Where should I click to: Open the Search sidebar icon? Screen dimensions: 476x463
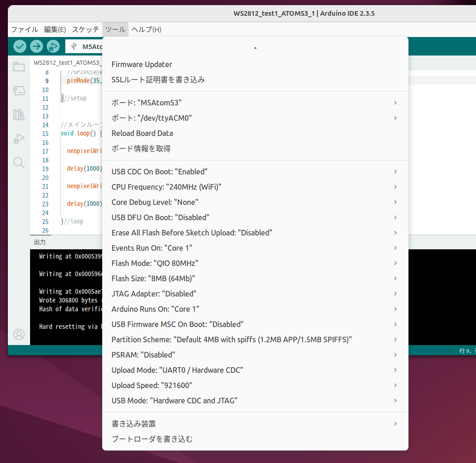tap(19, 162)
